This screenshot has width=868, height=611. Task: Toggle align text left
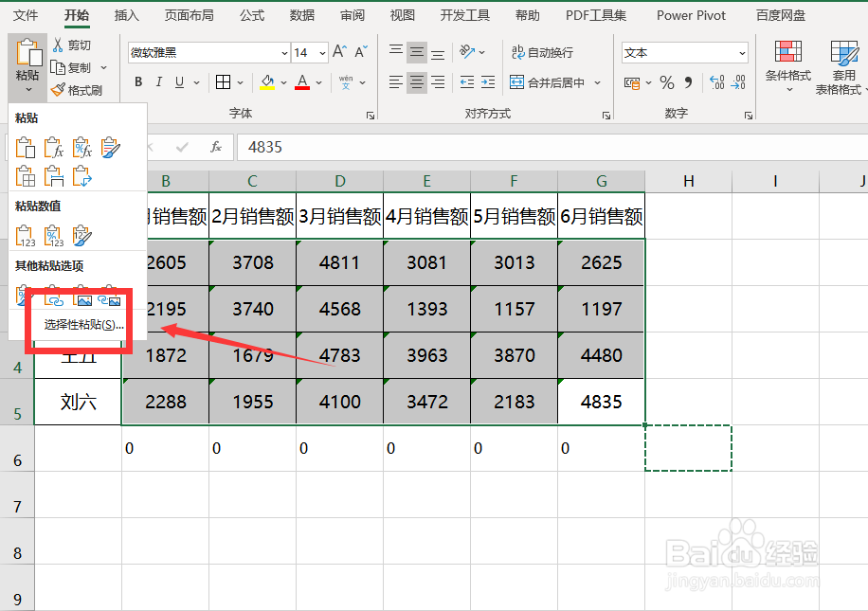[396, 82]
